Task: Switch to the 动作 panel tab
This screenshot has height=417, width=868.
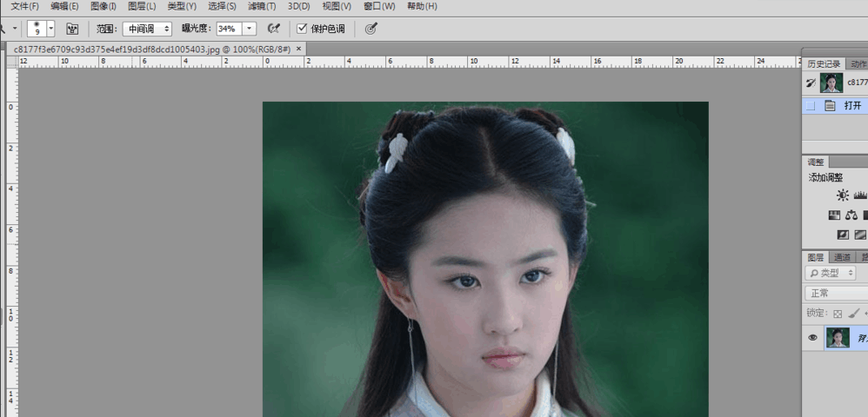Action: tap(858, 63)
